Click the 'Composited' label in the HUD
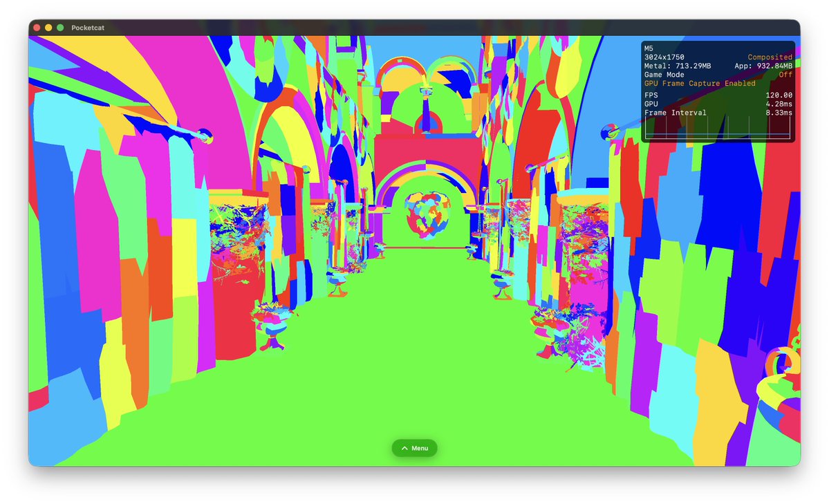This screenshot has height=504, width=829. (770, 57)
